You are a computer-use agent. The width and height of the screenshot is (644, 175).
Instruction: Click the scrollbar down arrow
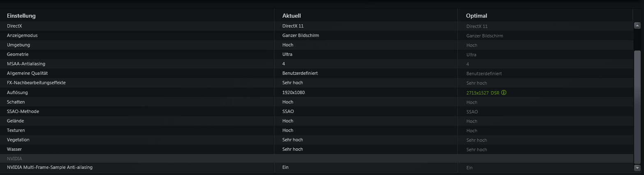637,168
